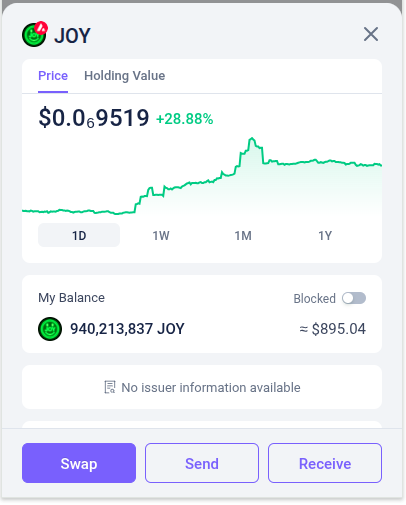Click the 940,213,837 JOY balance amount
406x505 pixels.
click(127, 329)
